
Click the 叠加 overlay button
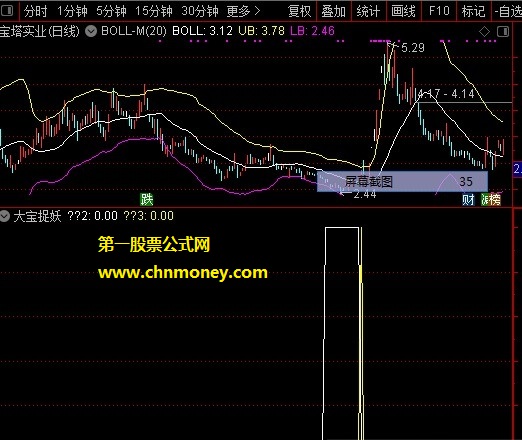coord(333,11)
